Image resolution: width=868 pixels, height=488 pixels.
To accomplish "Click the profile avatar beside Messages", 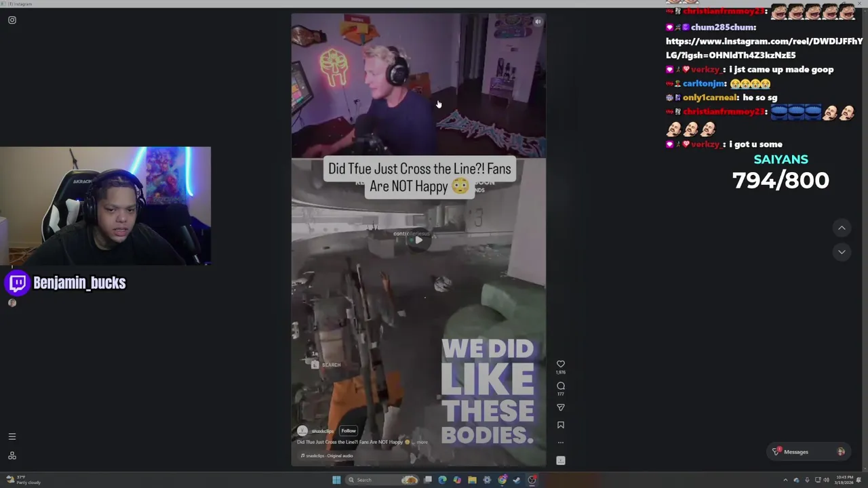I will [841, 451].
